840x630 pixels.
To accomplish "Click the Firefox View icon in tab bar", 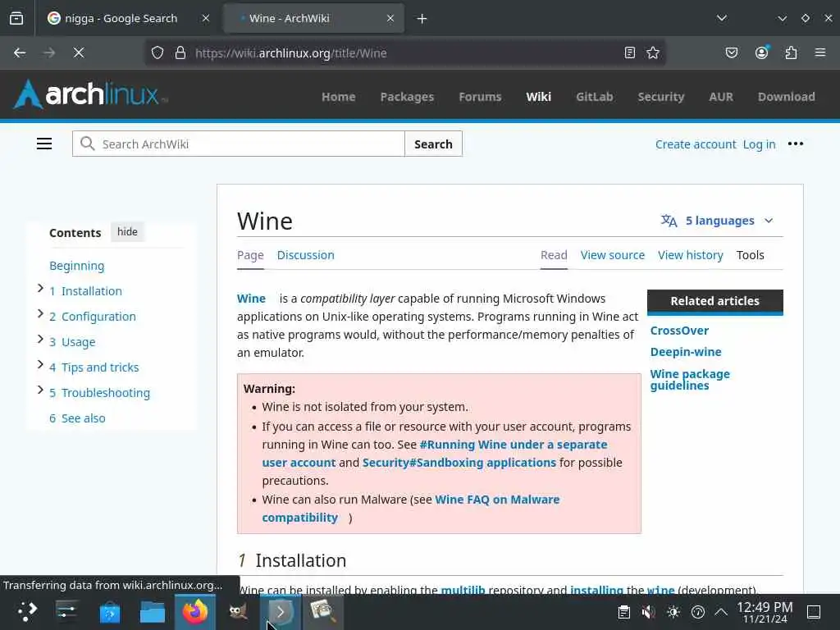I will pyautogui.click(x=16, y=18).
